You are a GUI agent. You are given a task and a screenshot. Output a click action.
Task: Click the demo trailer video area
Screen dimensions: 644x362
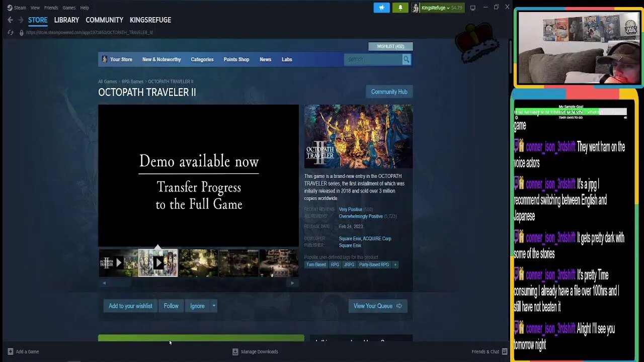(x=198, y=175)
